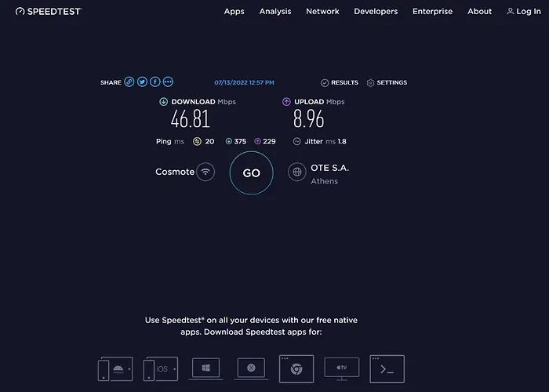
Task: Share result on Twitter
Action: point(142,82)
